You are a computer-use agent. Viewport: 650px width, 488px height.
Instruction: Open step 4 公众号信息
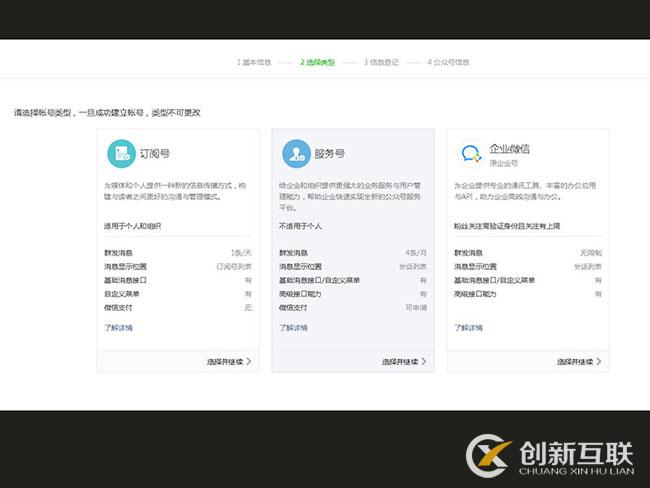[448, 62]
